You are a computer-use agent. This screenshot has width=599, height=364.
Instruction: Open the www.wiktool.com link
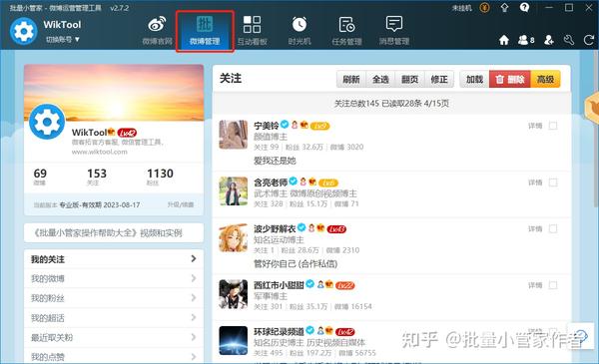[x=99, y=152]
